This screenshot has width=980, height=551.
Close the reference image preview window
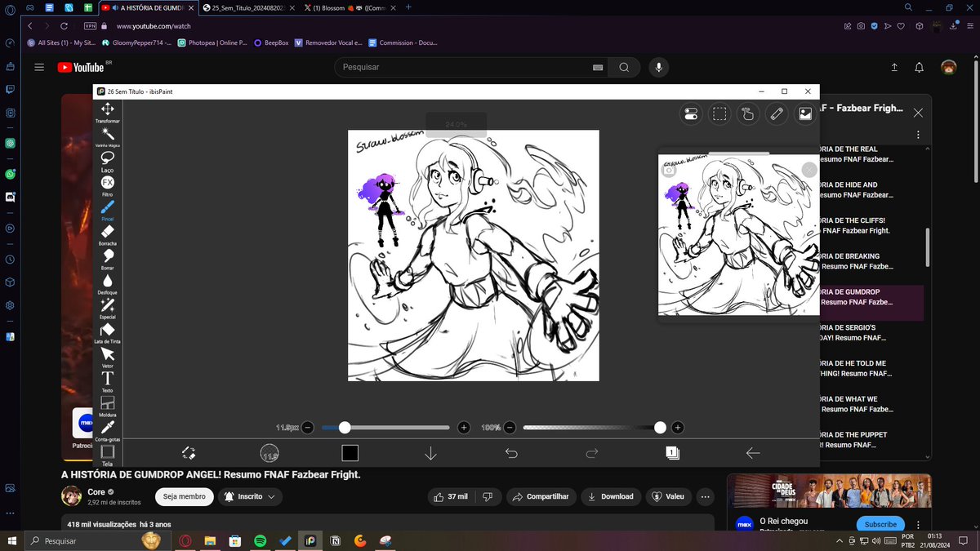pos(808,170)
